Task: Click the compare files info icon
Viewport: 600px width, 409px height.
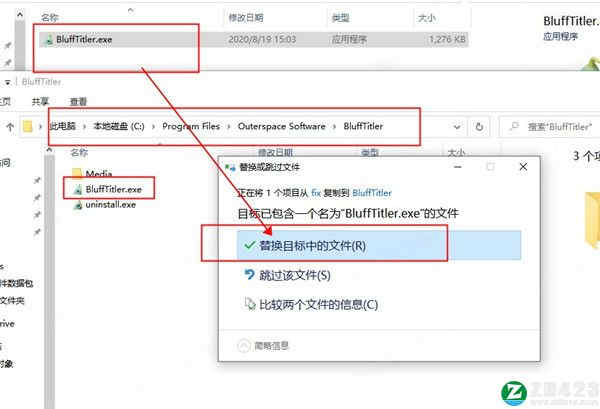Action: point(250,304)
